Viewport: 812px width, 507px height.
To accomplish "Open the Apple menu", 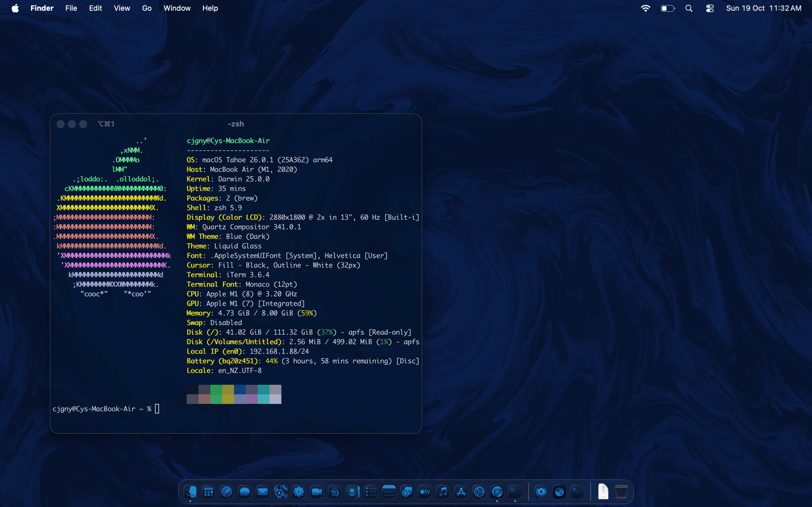I will click(15, 8).
